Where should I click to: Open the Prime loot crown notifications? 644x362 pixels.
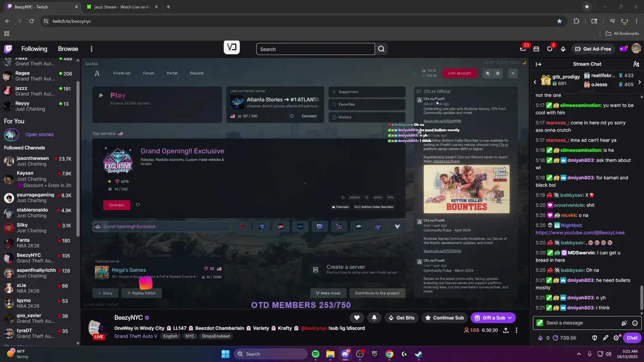point(523,49)
